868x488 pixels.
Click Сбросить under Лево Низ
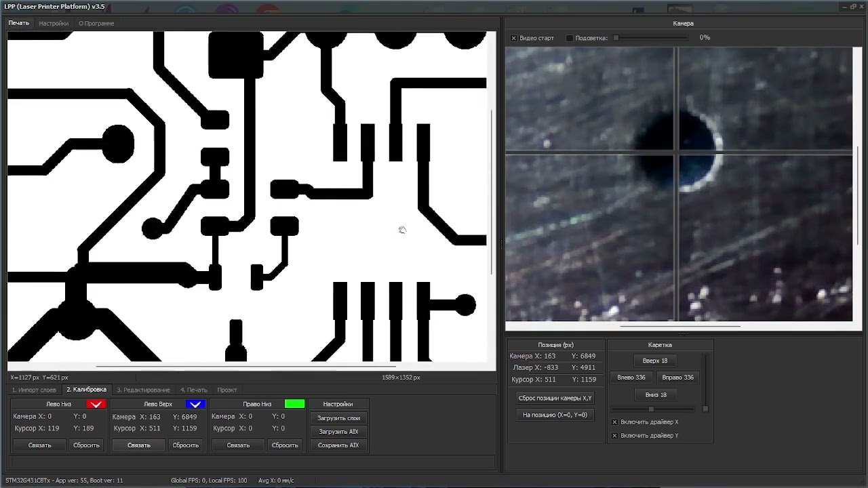(x=86, y=445)
